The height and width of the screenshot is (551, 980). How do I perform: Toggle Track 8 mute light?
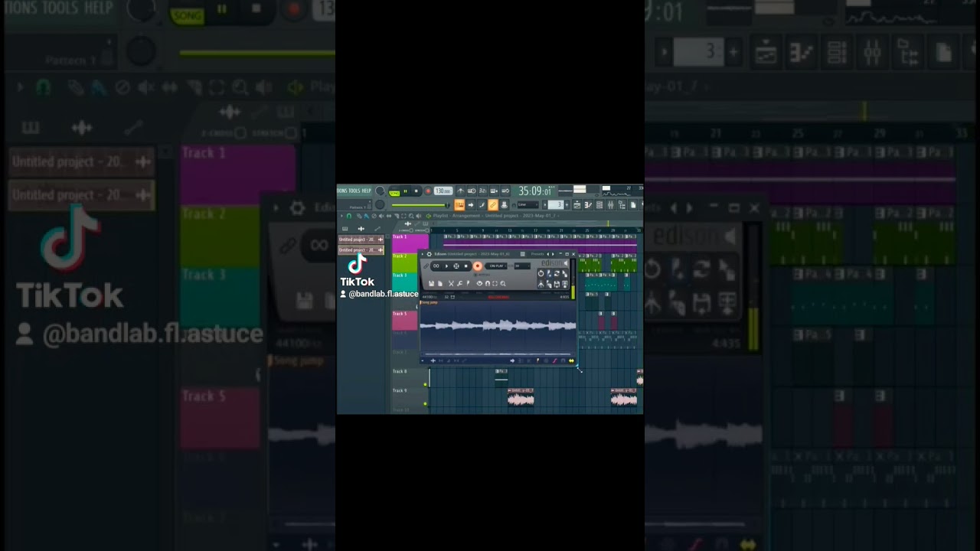pos(426,384)
